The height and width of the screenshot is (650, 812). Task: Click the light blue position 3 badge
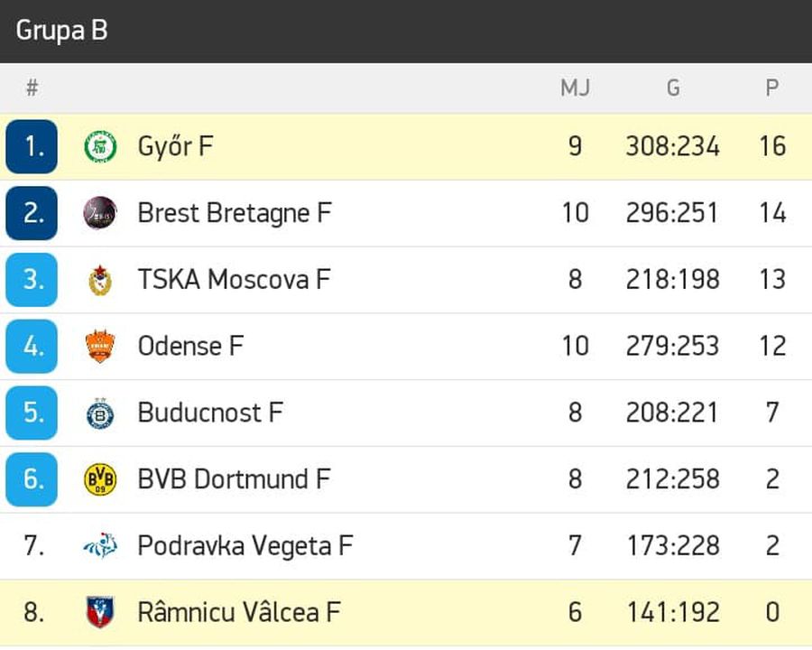coord(32,280)
